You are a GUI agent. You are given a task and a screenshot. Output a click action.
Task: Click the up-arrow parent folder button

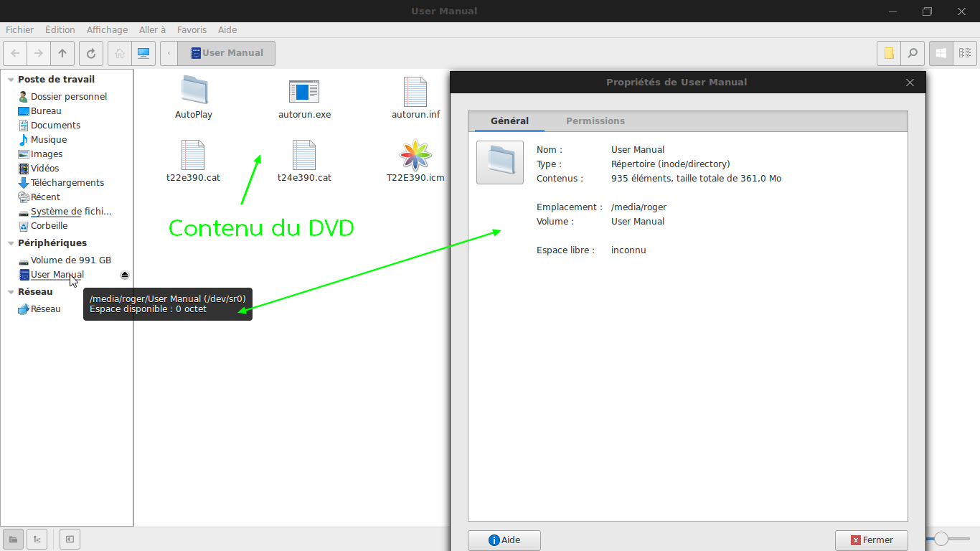62,53
